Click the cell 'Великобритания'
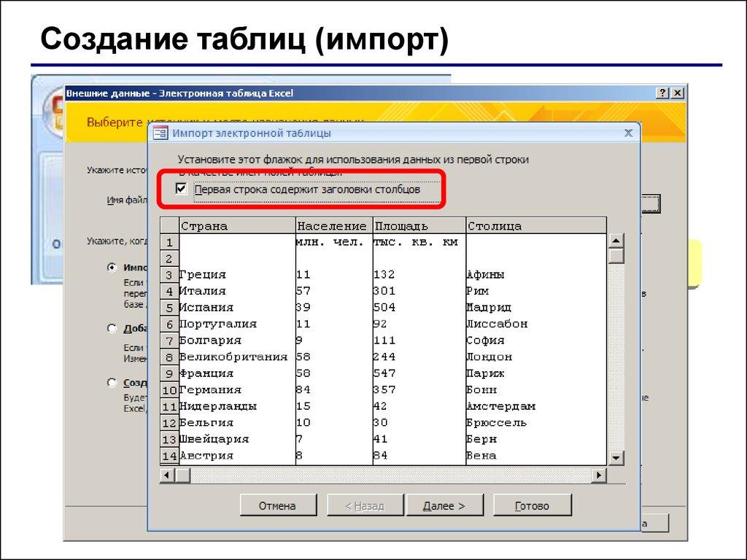The width and height of the screenshot is (747, 560). coord(237,357)
